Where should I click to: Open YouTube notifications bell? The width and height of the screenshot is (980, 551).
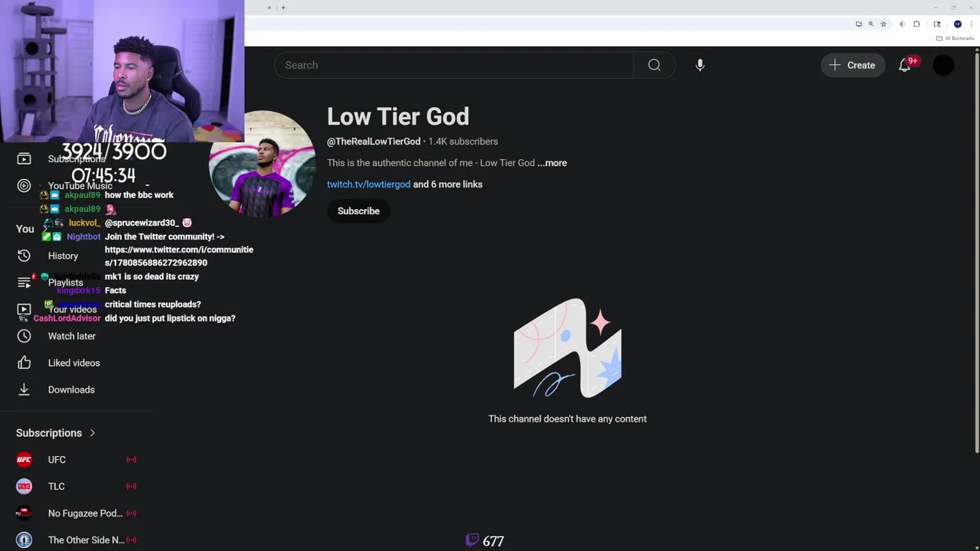905,65
